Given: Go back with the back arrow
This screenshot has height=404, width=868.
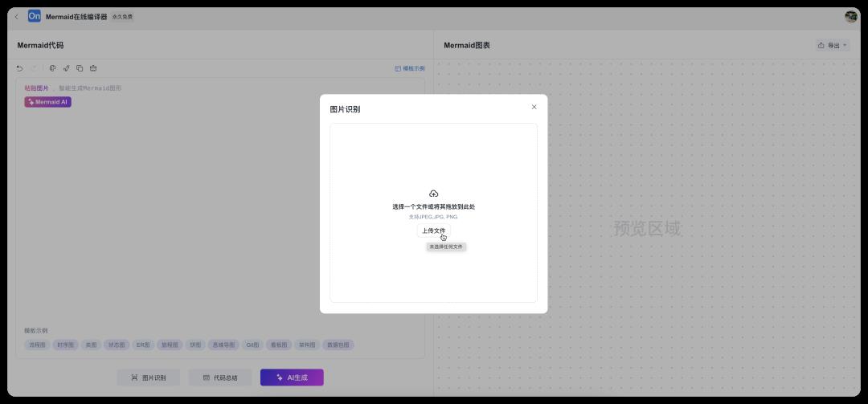Looking at the screenshot, I should pos(16,17).
